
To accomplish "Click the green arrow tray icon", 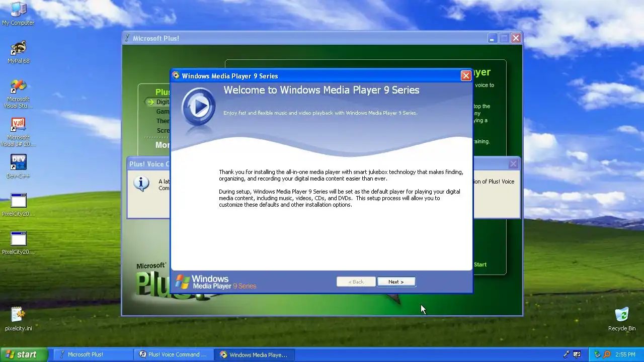I will pyautogui.click(x=597, y=354).
